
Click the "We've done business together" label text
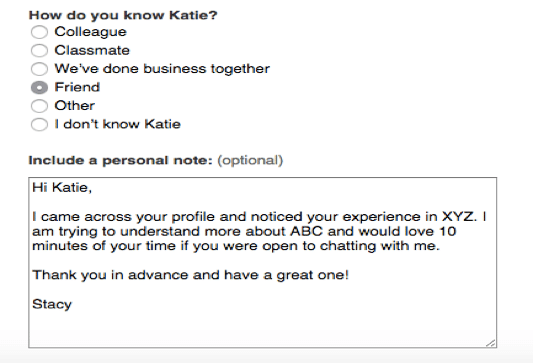pyautogui.click(x=162, y=69)
